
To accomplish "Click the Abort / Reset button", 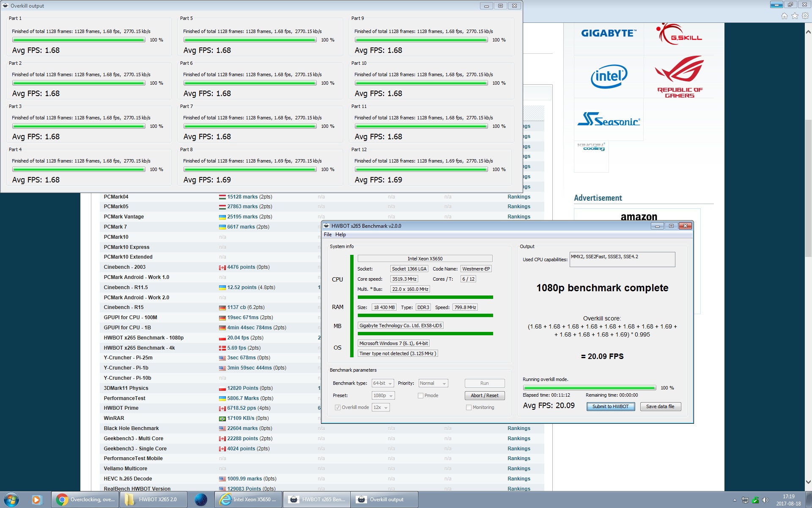I will coord(485,395).
